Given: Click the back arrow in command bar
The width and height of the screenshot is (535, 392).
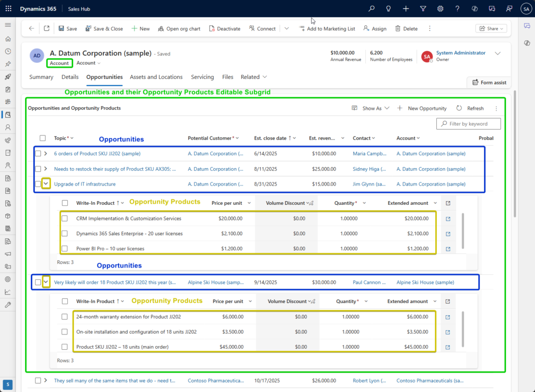Looking at the screenshot, I should (31, 29).
